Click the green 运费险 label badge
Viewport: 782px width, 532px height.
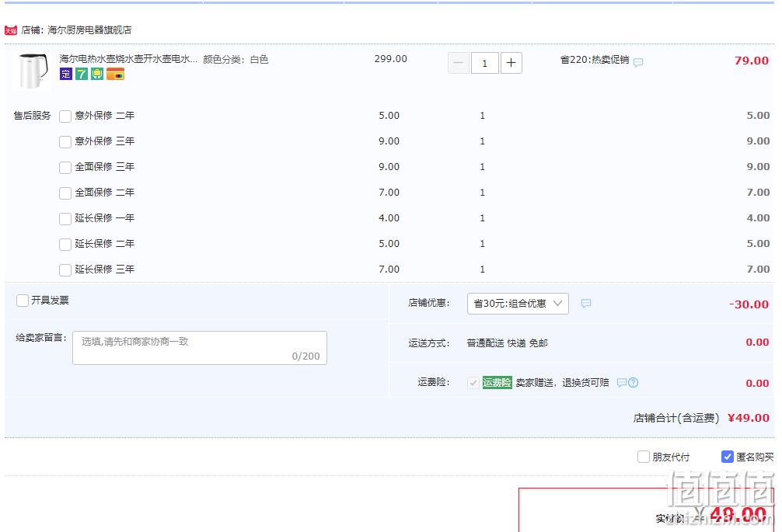497,383
